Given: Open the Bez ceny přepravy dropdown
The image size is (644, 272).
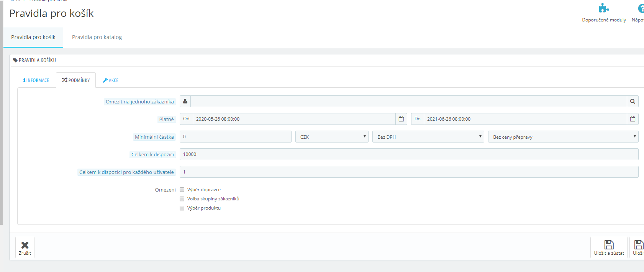Looking at the screenshot, I should (x=563, y=137).
